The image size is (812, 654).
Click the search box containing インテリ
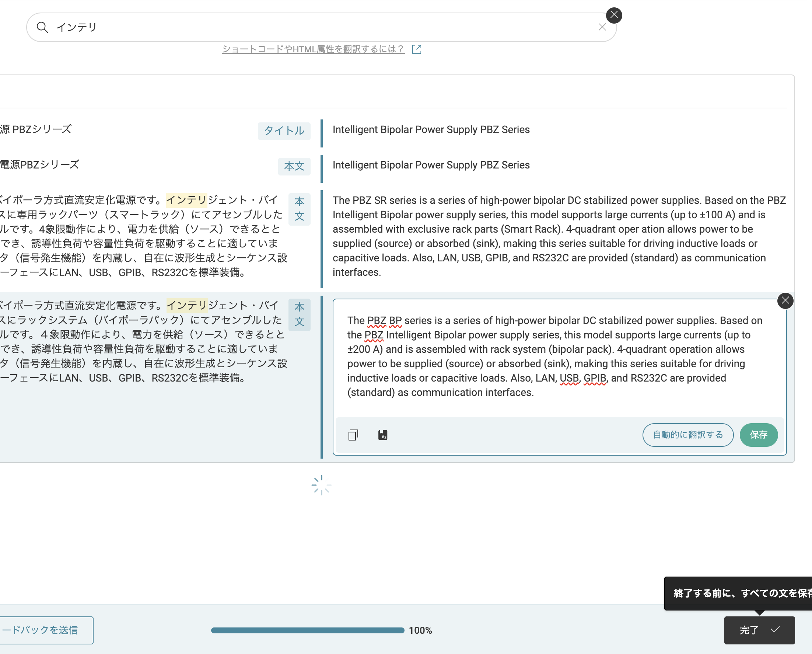(x=321, y=27)
